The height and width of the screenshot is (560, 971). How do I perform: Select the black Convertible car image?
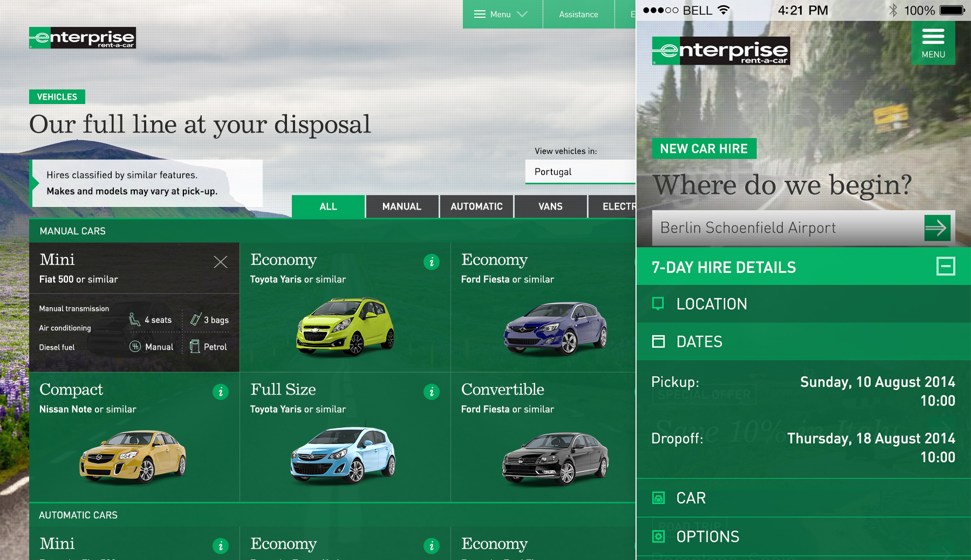point(555,457)
